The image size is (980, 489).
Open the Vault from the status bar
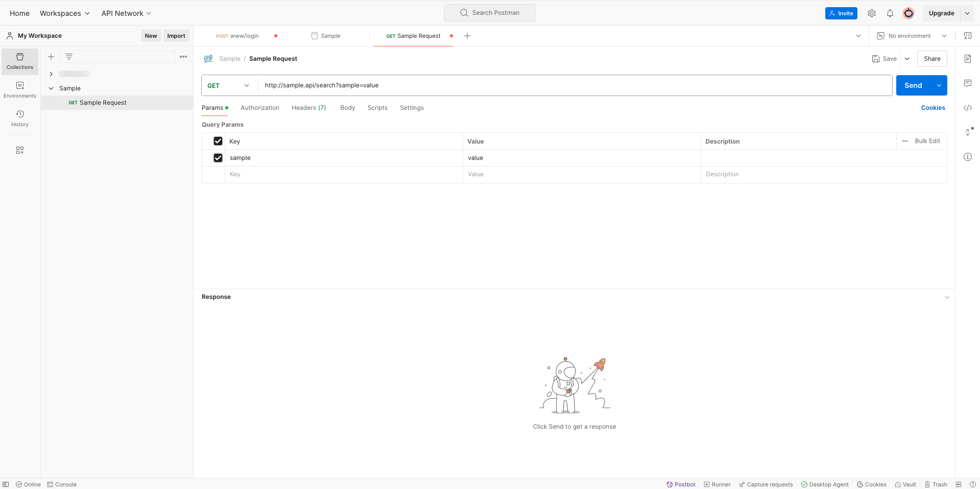(905, 484)
